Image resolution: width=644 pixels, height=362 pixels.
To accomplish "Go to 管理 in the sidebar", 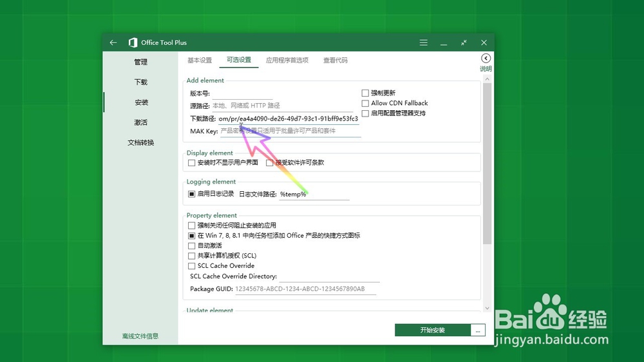I will (x=140, y=62).
